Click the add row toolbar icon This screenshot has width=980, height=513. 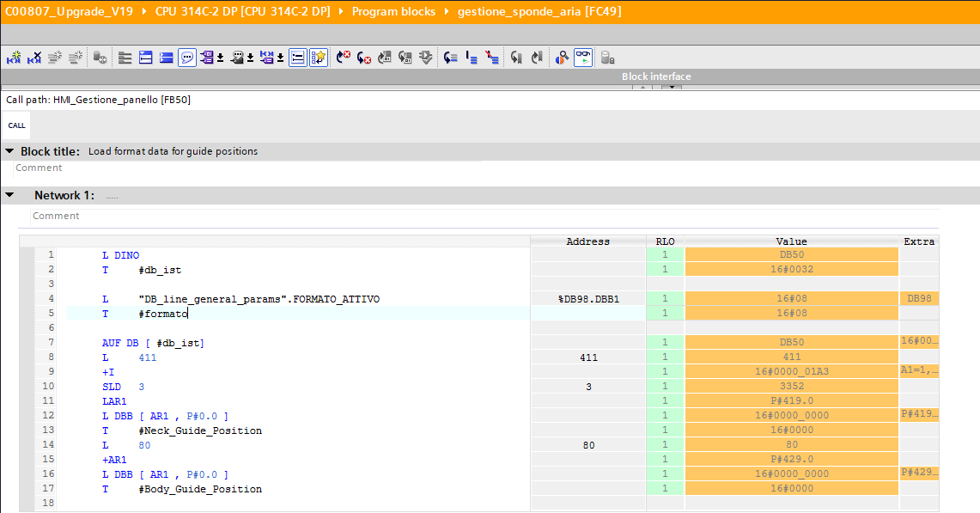click(x=76, y=58)
